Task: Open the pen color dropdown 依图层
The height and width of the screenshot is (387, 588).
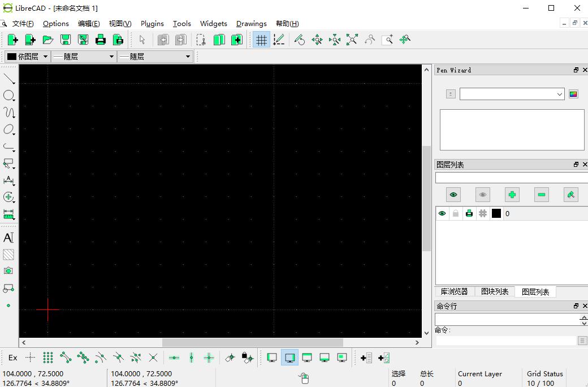Action: tap(27, 57)
